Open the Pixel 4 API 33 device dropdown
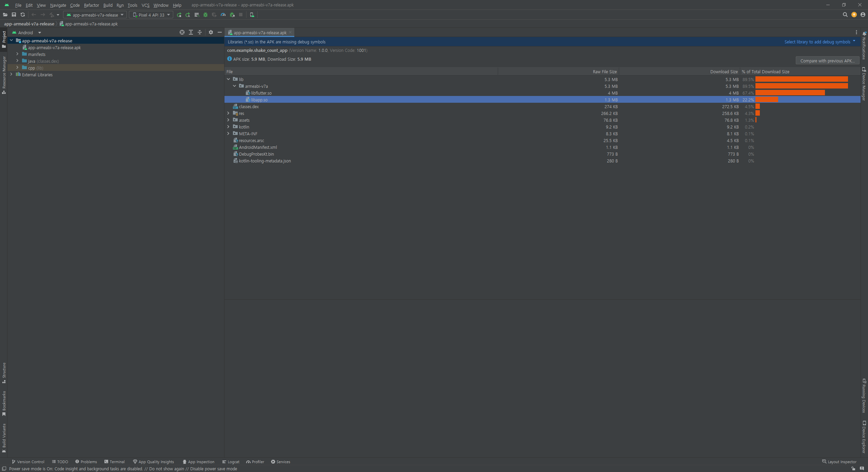This screenshot has width=868, height=472. coord(151,15)
